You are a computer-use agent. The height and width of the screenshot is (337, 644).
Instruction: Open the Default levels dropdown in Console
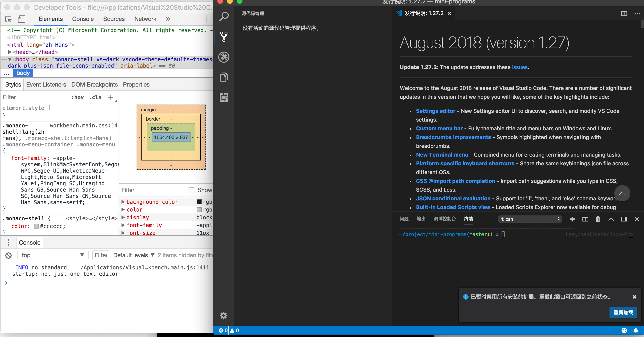click(133, 255)
